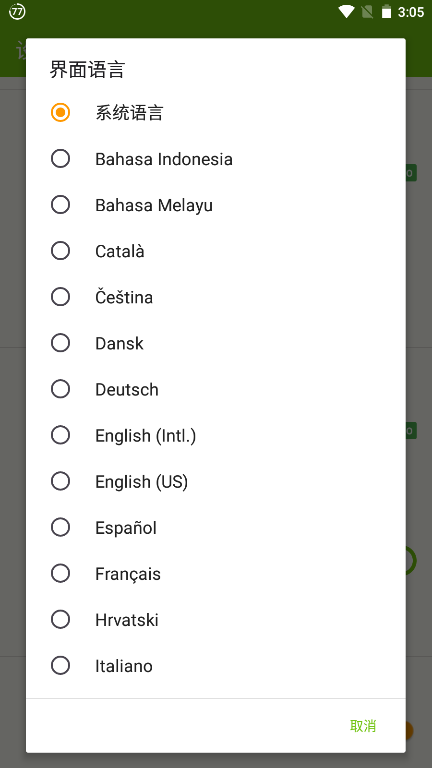Select Deutsch as the language
This screenshot has width=432, height=768.
216,389
